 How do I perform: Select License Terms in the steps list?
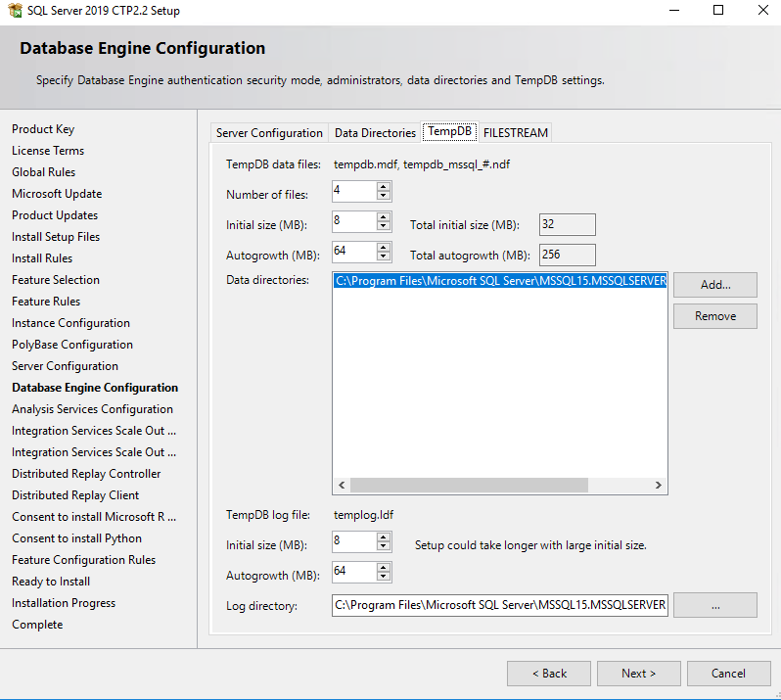[x=48, y=151]
